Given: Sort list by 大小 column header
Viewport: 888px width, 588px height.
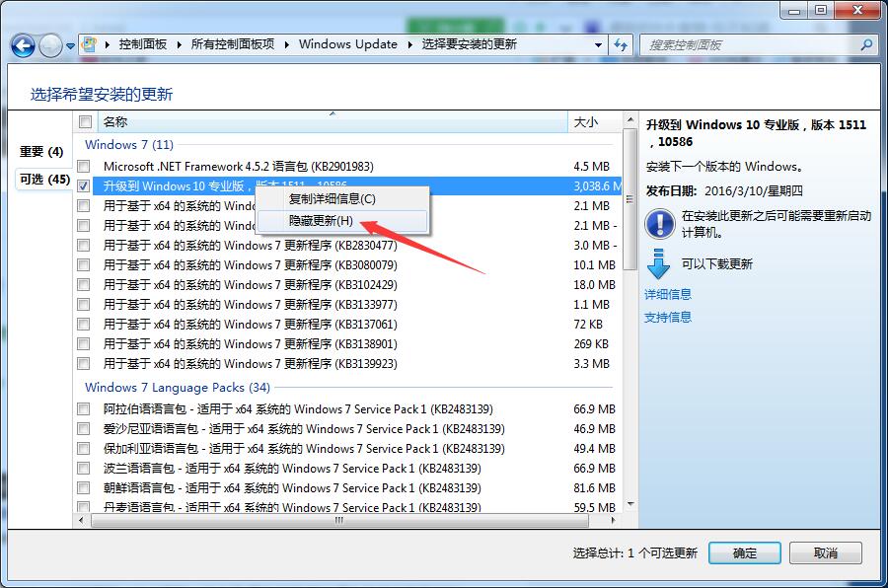Looking at the screenshot, I should click(594, 121).
